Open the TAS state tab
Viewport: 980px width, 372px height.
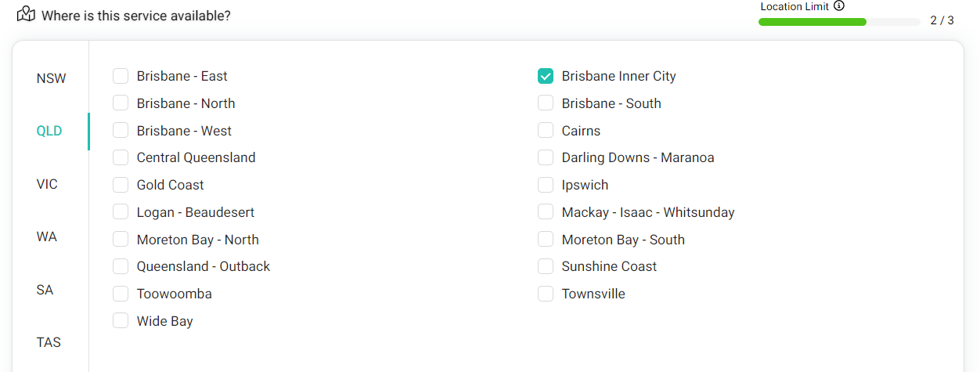tap(49, 342)
